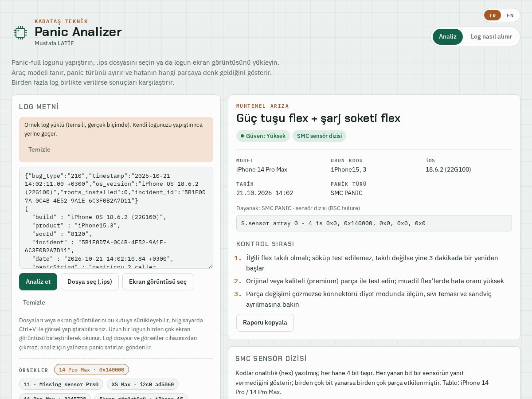The image size is (532, 399).
Task: Select example XS Max · i2c0 ad5860
Action: coord(143,384)
